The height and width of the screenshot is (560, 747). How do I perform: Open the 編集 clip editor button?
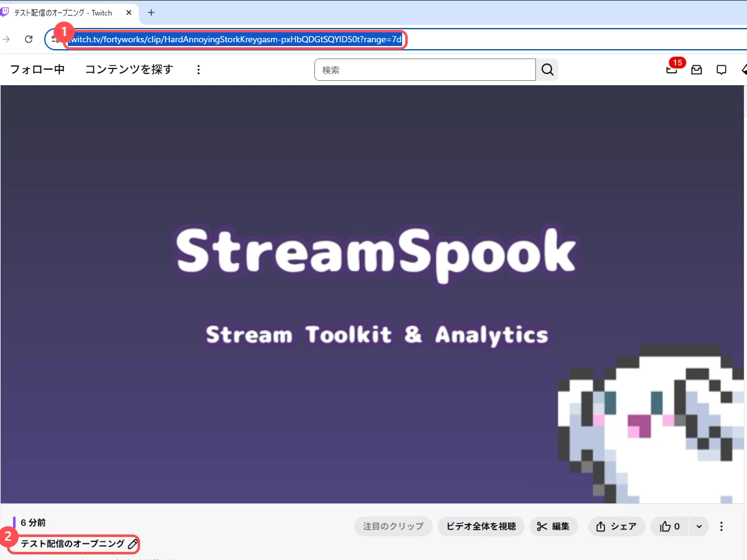(x=554, y=526)
